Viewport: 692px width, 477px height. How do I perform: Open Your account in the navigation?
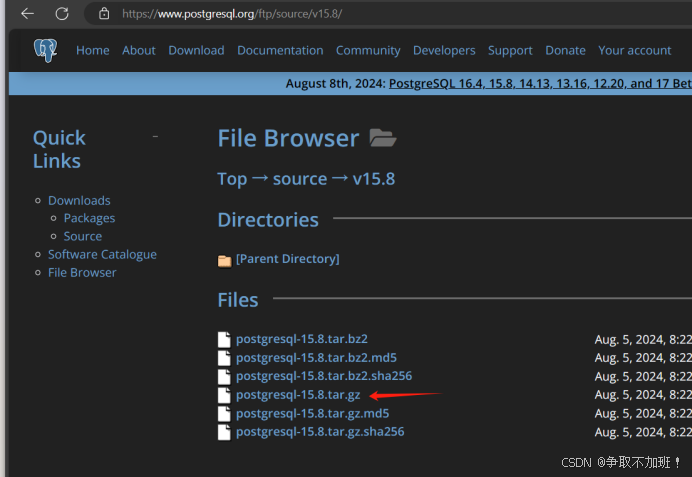click(635, 50)
